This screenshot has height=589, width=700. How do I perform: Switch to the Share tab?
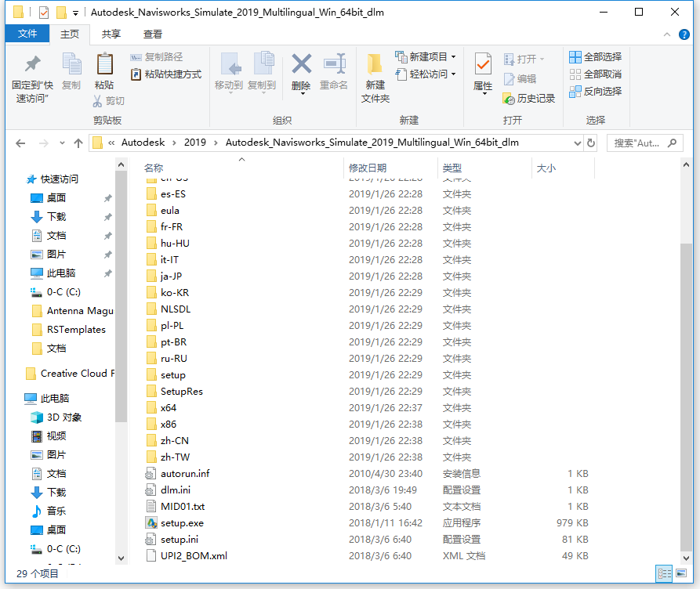pos(111,34)
